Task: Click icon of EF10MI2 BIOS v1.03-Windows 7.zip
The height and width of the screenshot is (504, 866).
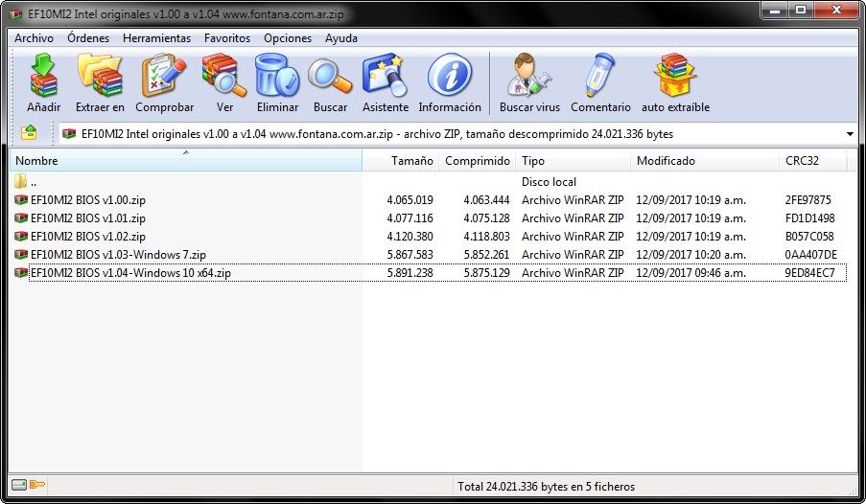Action: (x=21, y=254)
